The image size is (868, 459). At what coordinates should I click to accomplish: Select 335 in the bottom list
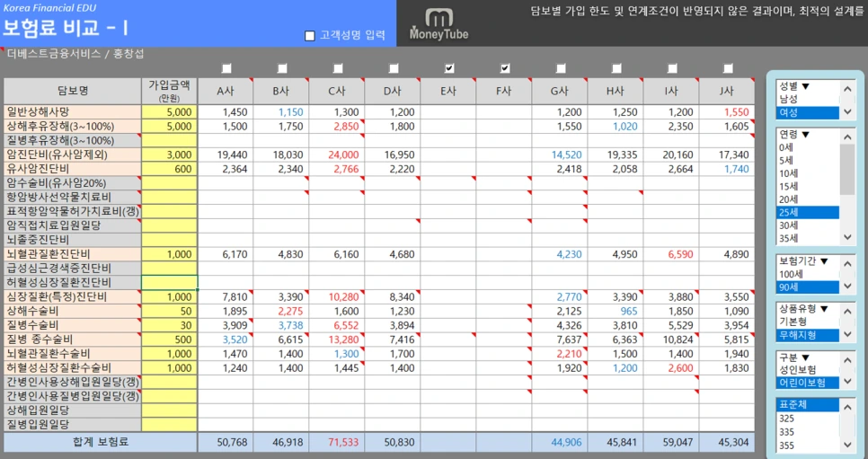coord(808,432)
